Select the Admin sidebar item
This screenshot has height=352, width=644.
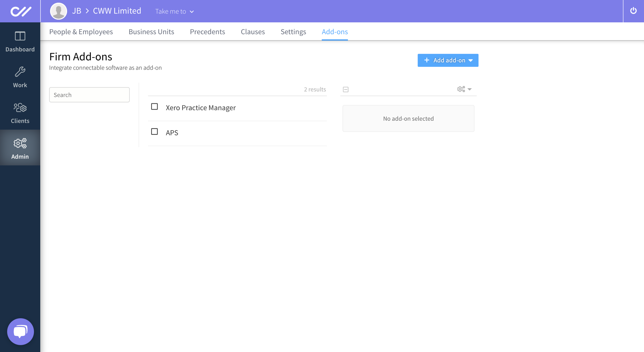20,149
